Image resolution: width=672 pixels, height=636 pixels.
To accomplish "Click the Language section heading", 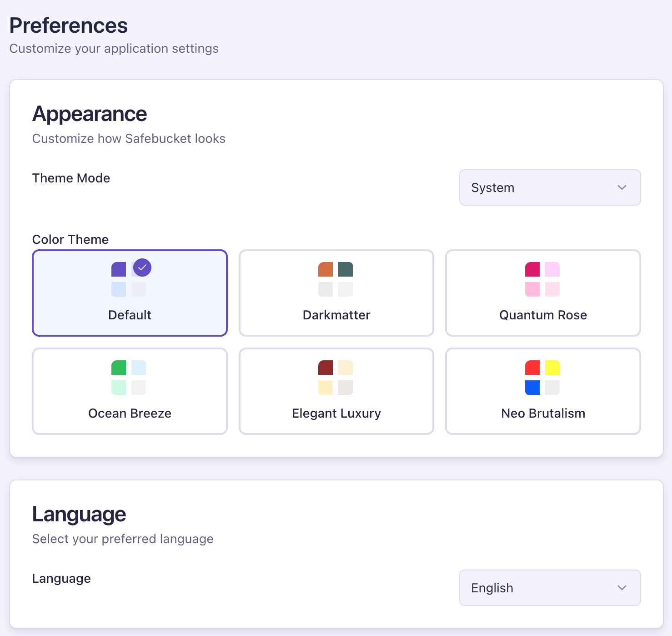I will tap(79, 514).
